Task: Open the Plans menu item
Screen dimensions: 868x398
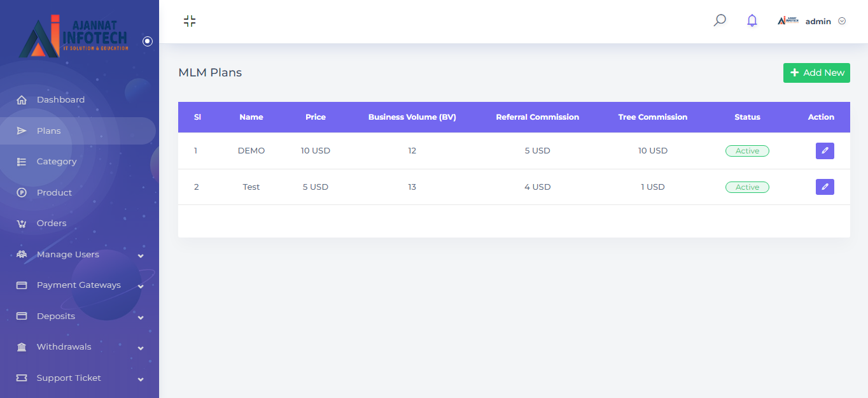Action: click(x=49, y=131)
